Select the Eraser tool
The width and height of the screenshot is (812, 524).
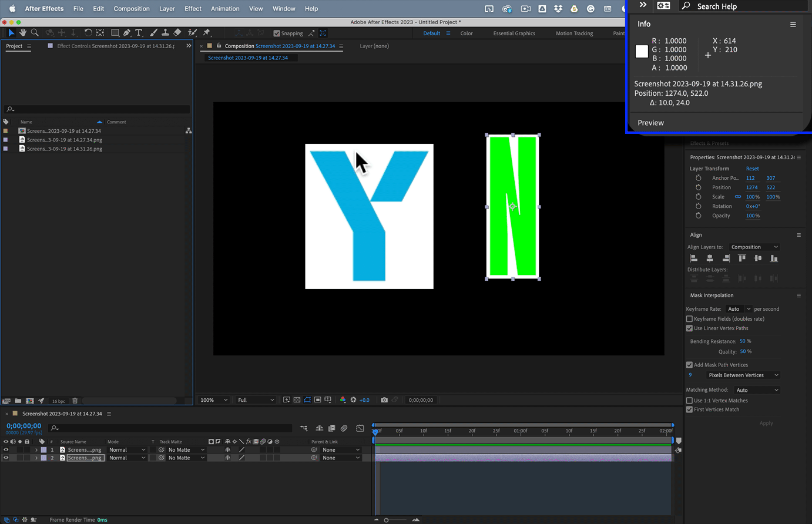(177, 33)
